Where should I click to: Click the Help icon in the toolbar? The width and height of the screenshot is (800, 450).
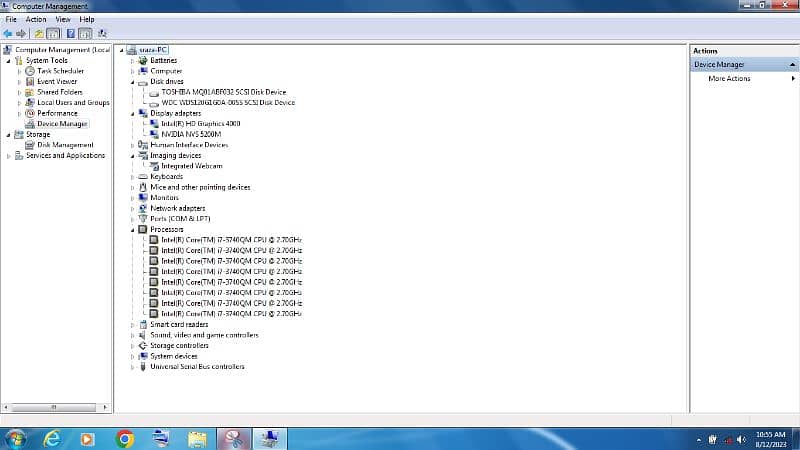point(71,33)
